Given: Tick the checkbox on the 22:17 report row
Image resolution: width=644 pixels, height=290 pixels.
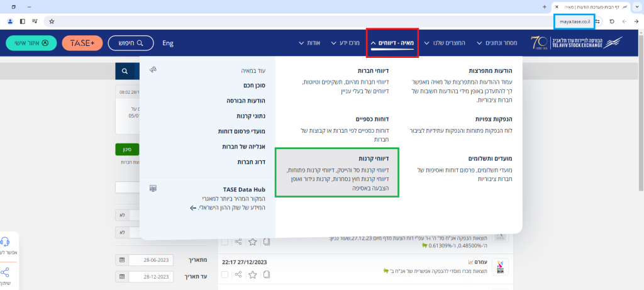Looking at the screenshot, I should pyautogui.click(x=225, y=274).
